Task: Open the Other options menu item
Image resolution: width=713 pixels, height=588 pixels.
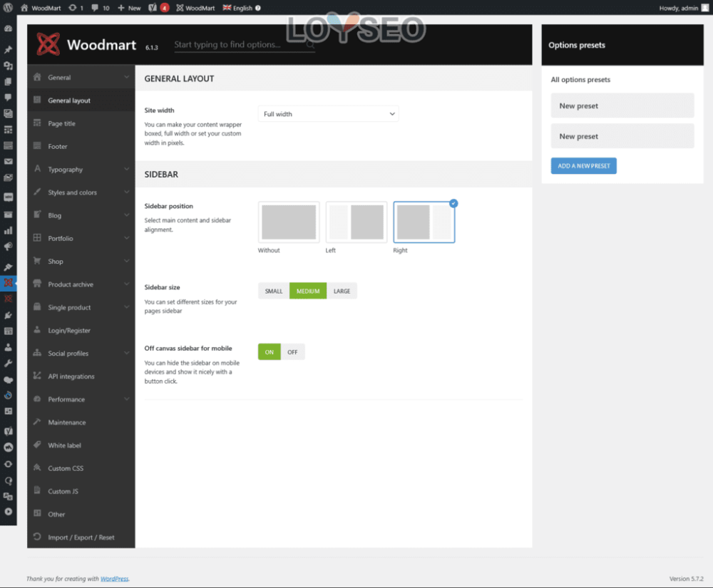Action: point(81,515)
